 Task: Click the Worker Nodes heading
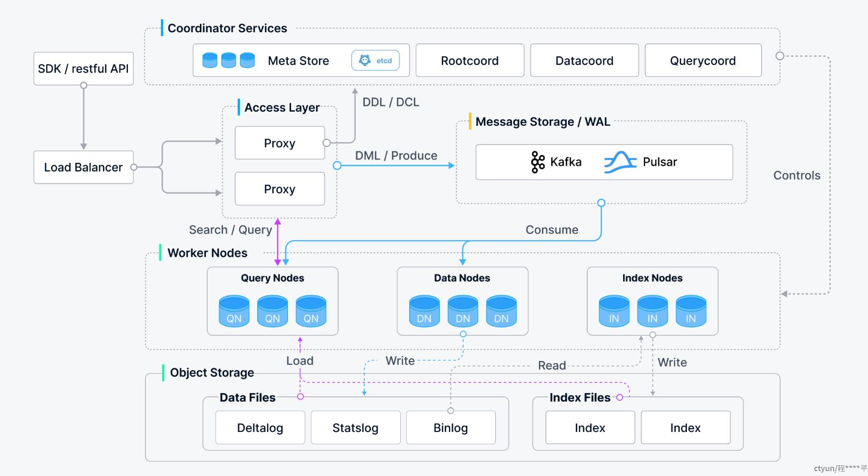[207, 253]
